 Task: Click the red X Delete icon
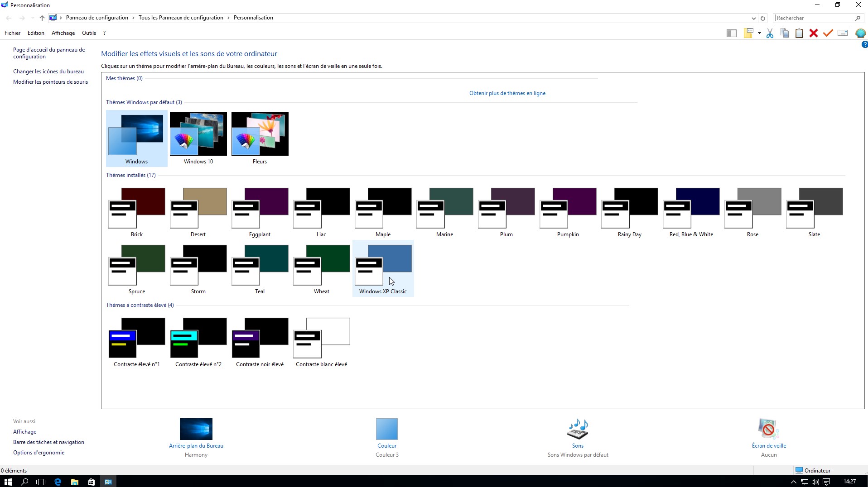814,33
